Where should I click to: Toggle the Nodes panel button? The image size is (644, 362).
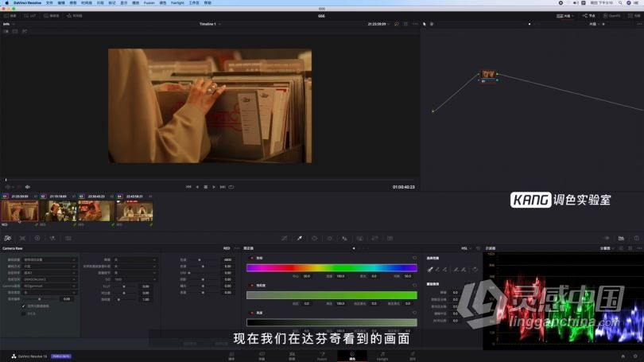588,16
